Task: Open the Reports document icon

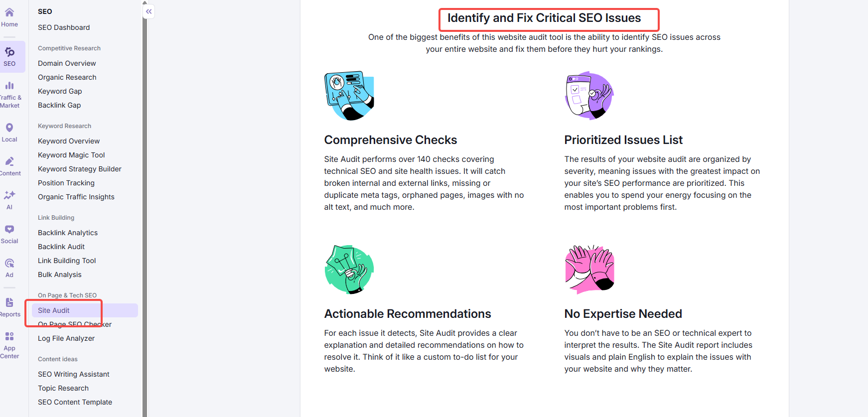Action: click(x=9, y=303)
